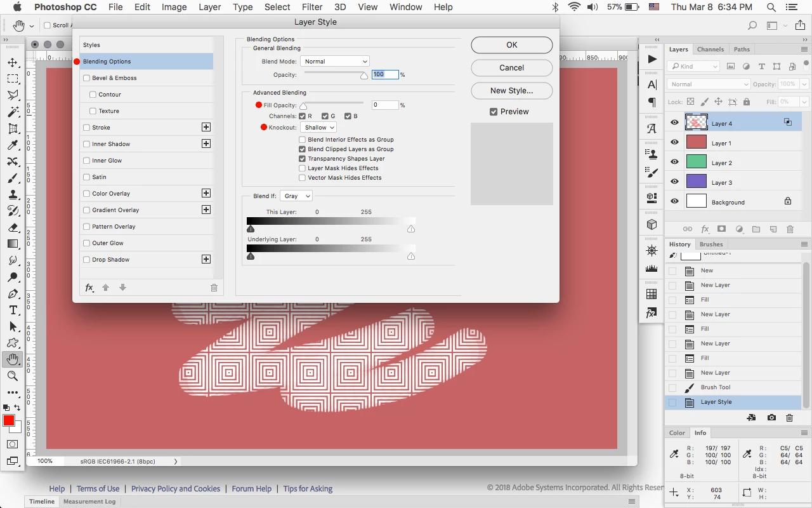This screenshot has height=508, width=812.
Task: Click the Fill Opacity value field
Action: (x=385, y=105)
